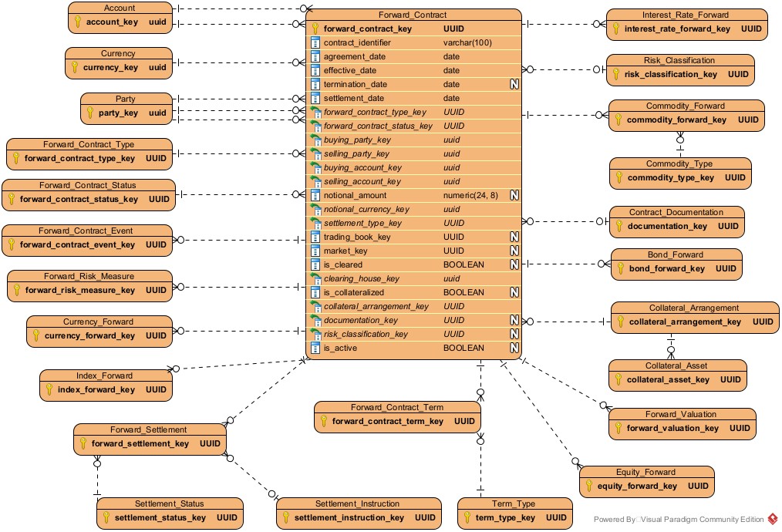The height and width of the screenshot is (532, 782).
Task: Select the Risk_Classification entity header
Action: click(679, 60)
